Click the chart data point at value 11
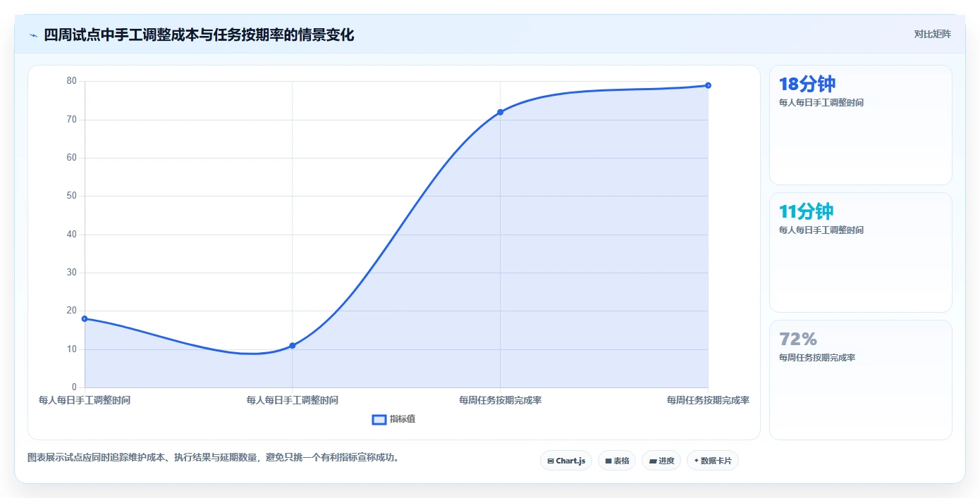The width and height of the screenshot is (980, 498). coord(293,345)
